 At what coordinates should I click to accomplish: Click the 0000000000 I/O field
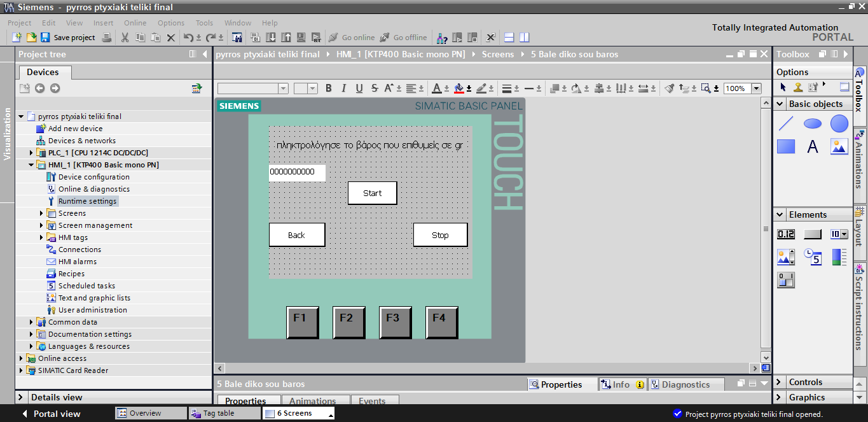297,172
